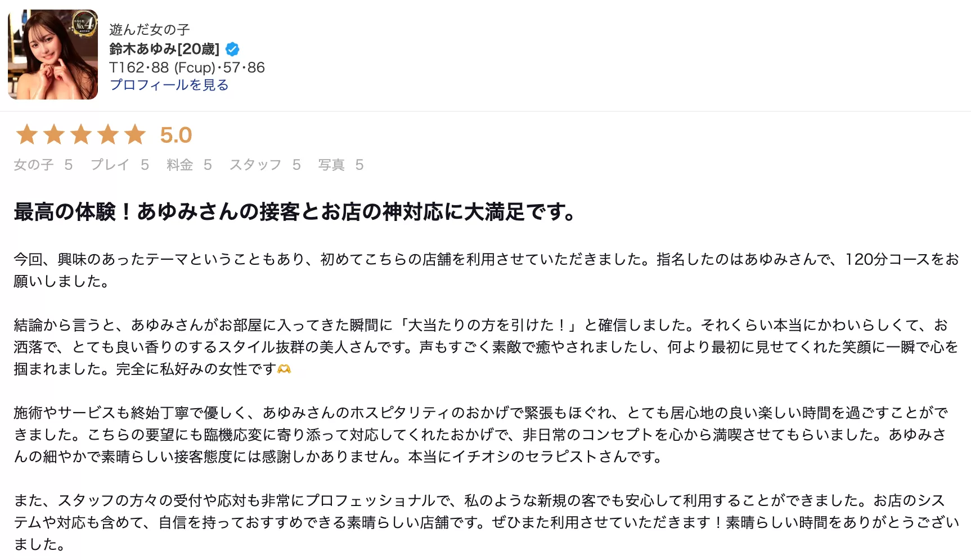Click the スタッフ 5 rating label
Image resolution: width=971 pixels, height=560 pixels.
click(x=265, y=165)
